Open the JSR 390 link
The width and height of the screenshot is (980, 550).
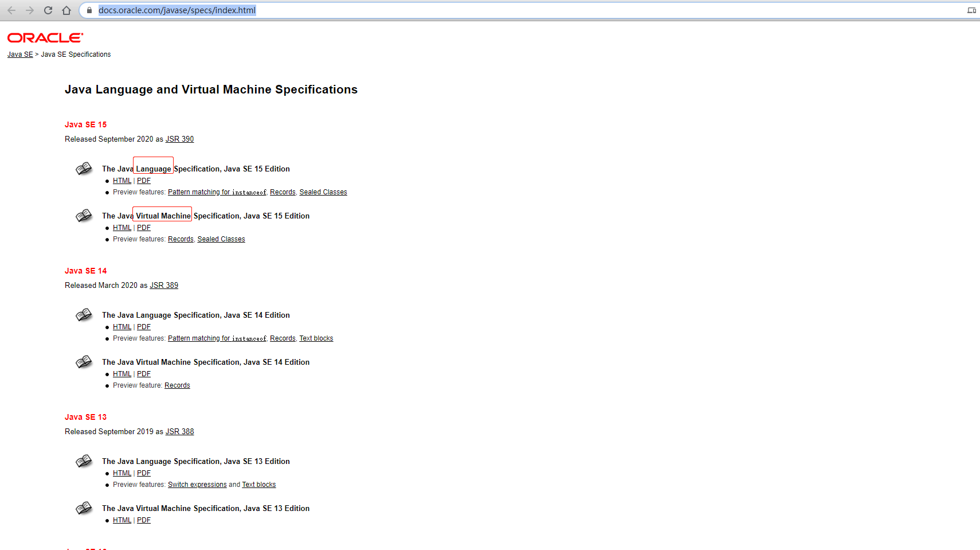pyautogui.click(x=180, y=139)
